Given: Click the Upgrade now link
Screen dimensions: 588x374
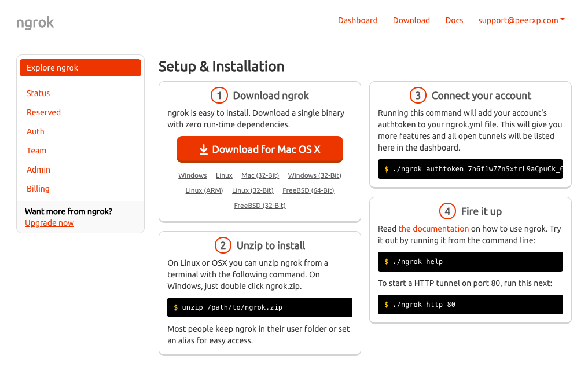Looking at the screenshot, I should 49,223.
